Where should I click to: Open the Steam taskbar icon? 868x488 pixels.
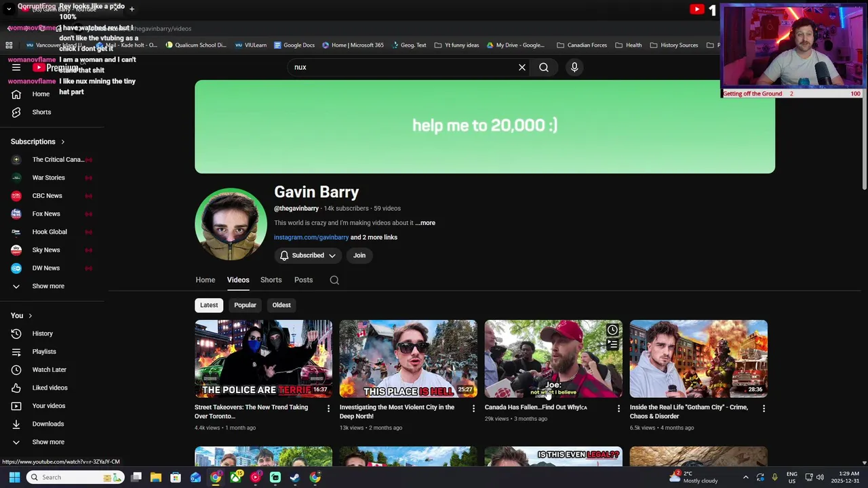295,477
